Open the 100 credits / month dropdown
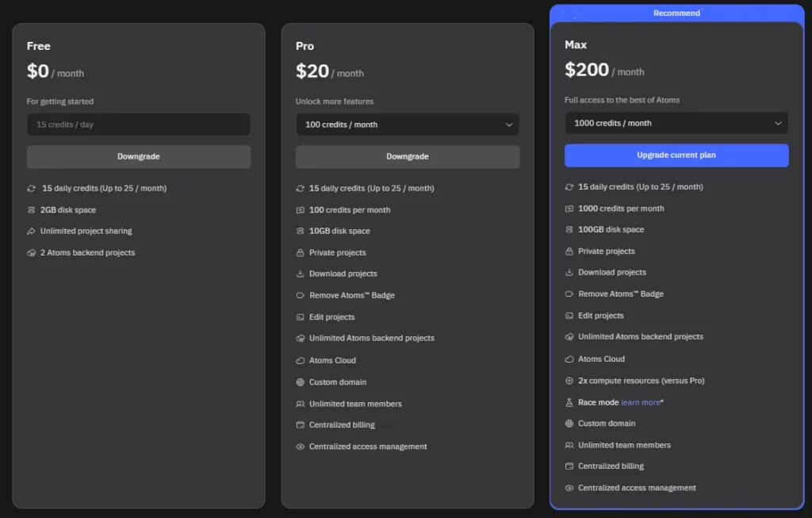 (x=408, y=125)
